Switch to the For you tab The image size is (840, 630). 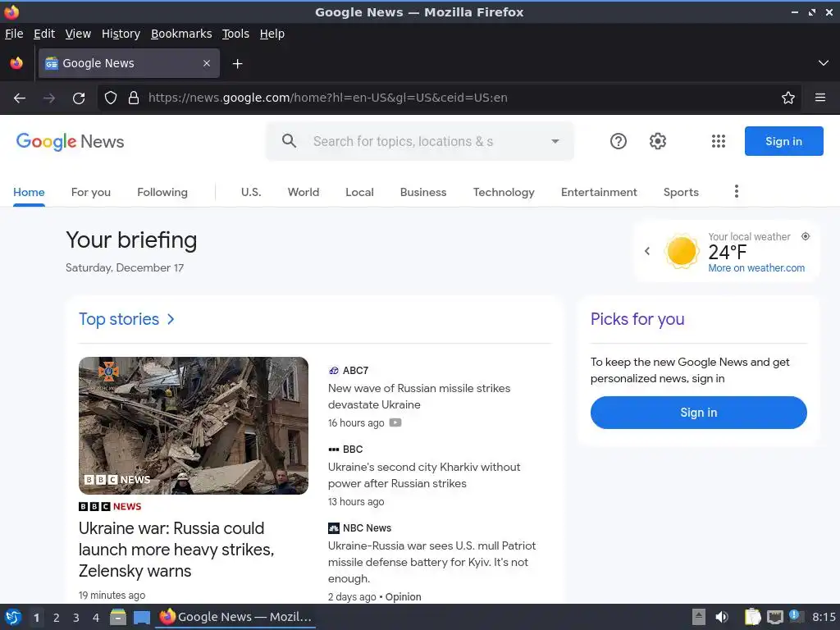coord(91,192)
